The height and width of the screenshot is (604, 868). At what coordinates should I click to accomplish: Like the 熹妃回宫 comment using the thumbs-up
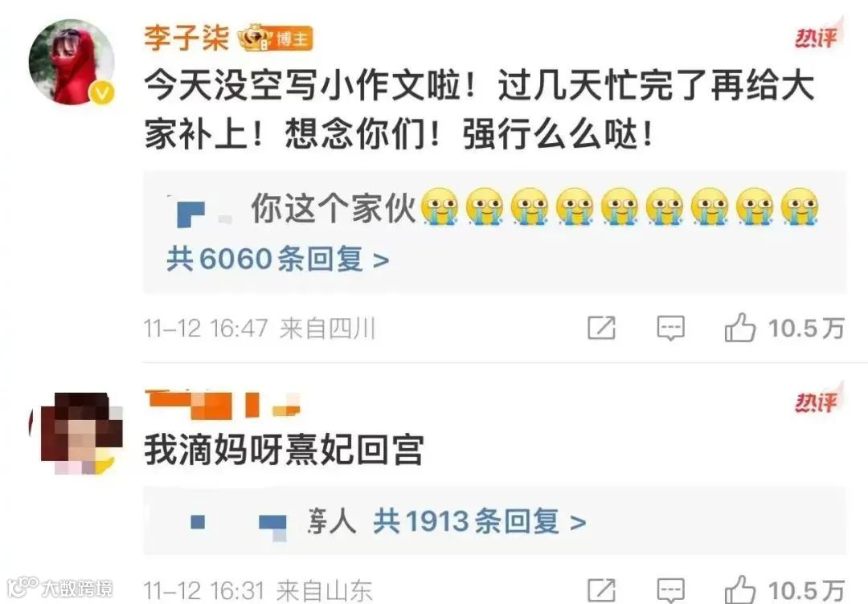click(x=739, y=590)
